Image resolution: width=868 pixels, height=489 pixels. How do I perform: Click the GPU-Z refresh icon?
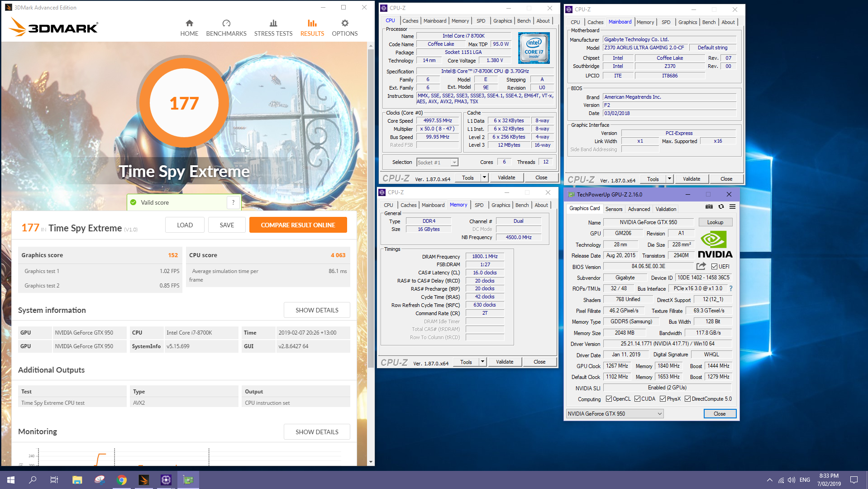(x=721, y=207)
